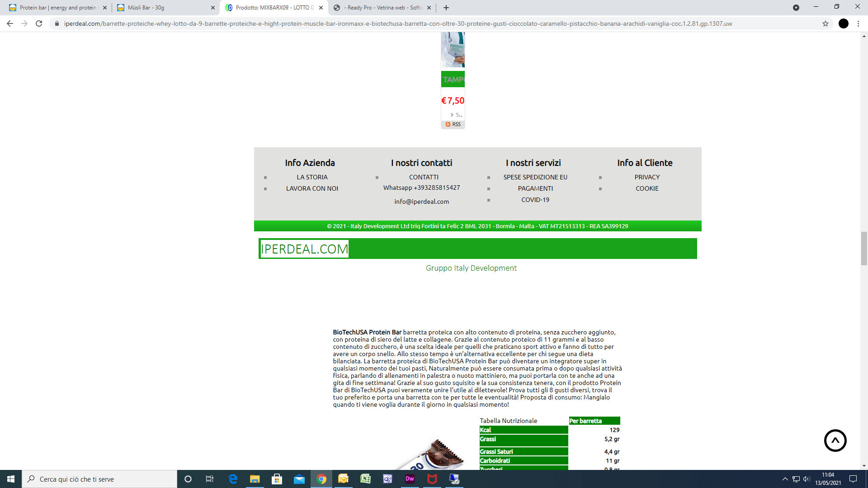Open a new browser tab
The image size is (868, 488).
coord(446,8)
